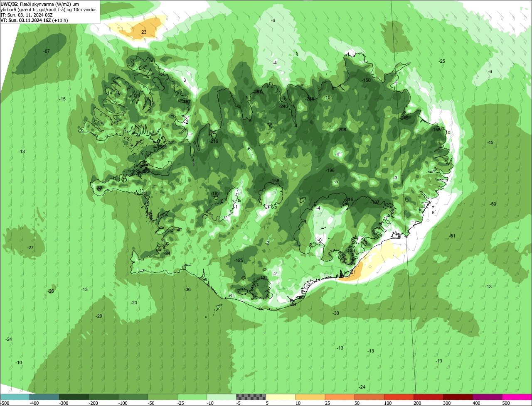Click the light teal -500 to -400 legend swatch

point(15,397)
